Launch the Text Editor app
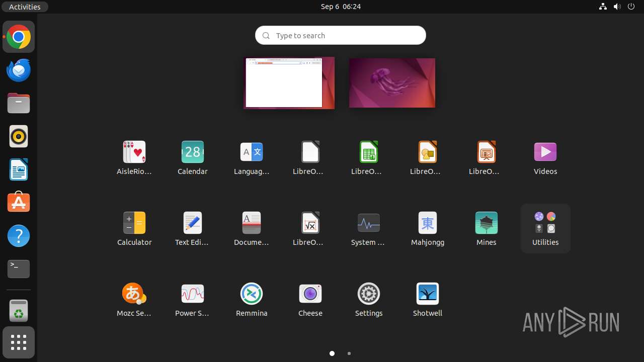Image resolution: width=644 pixels, height=362 pixels. click(x=193, y=229)
